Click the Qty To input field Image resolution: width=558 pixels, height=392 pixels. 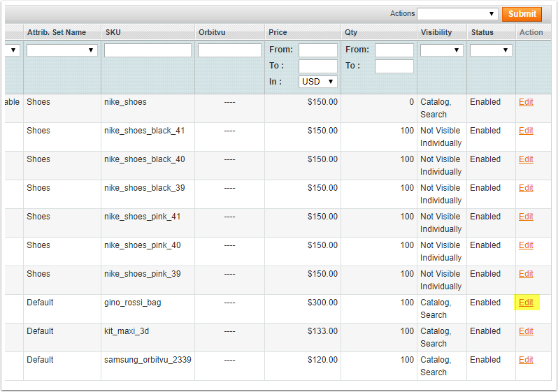(394, 66)
